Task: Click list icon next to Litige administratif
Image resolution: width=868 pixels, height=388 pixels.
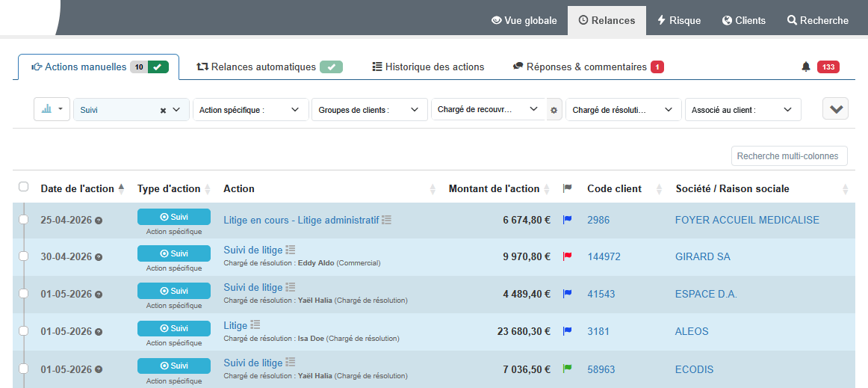Action: point(386,220)
